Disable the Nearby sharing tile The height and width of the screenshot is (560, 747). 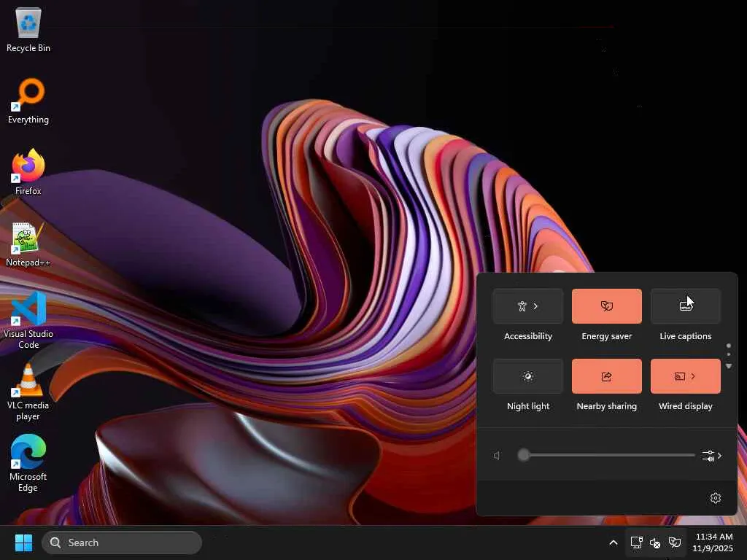coord(606,376)
